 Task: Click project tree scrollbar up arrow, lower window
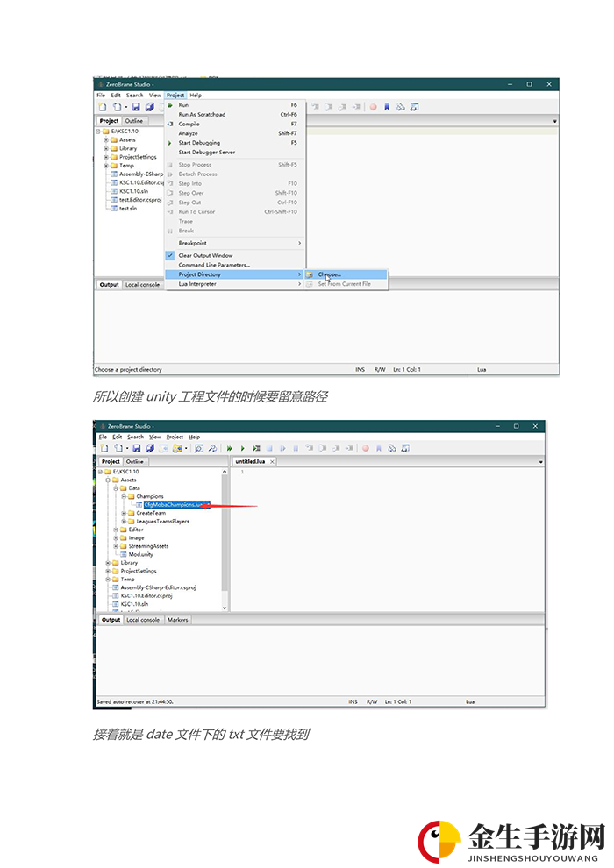(225, 472)
